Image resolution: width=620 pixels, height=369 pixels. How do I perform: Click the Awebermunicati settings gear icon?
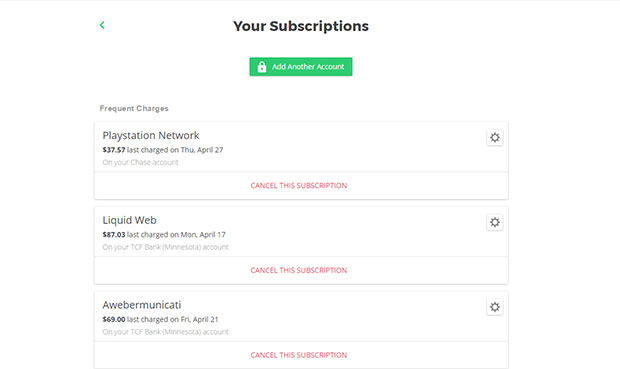click(495, 307)
